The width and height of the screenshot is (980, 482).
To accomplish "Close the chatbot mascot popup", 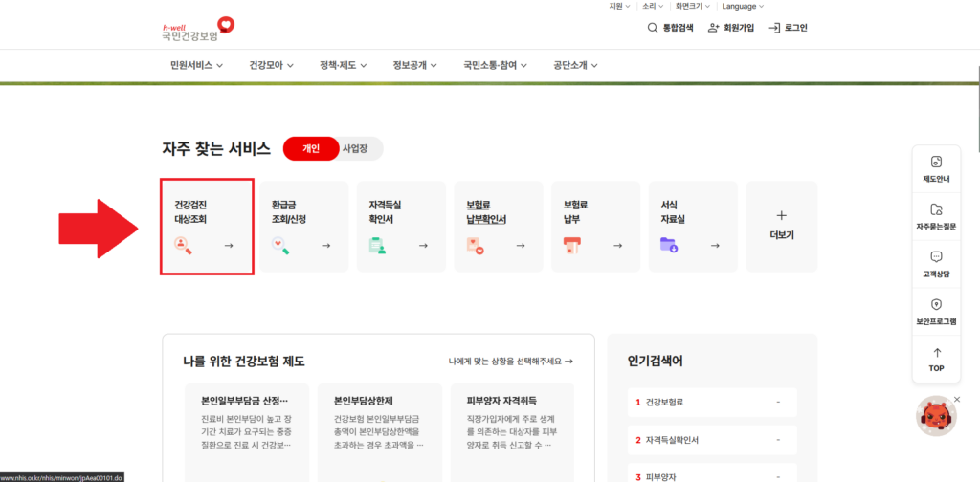I will 957,399.
